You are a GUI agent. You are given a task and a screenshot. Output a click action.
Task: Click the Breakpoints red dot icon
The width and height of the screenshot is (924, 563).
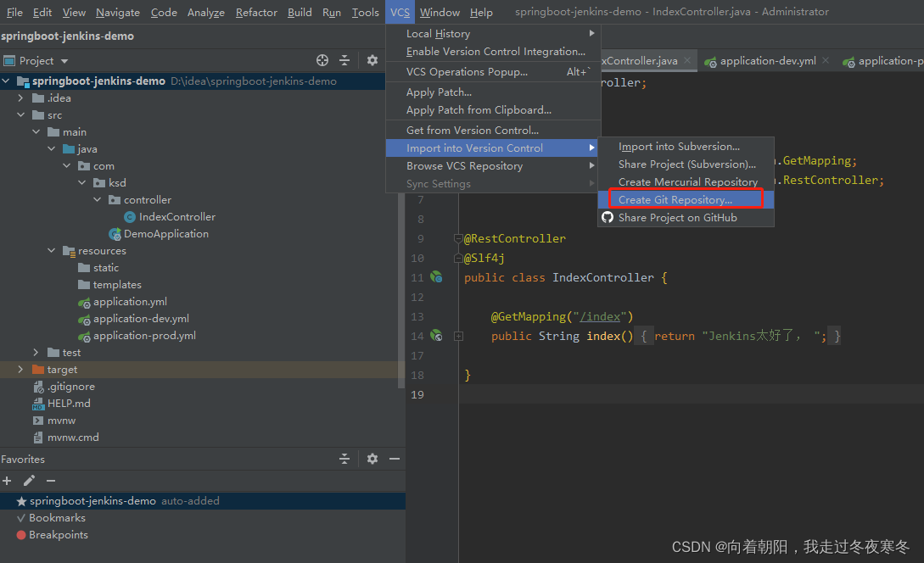tap(21, 535)
